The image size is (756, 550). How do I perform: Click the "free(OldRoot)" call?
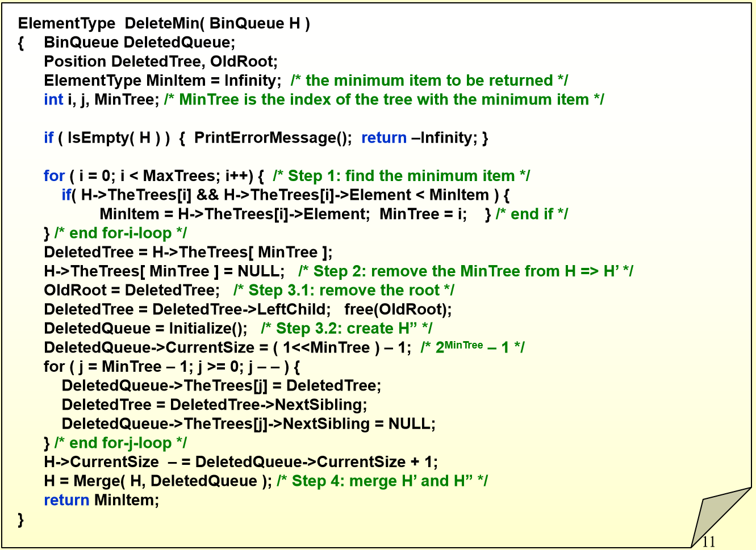[398, 309]
